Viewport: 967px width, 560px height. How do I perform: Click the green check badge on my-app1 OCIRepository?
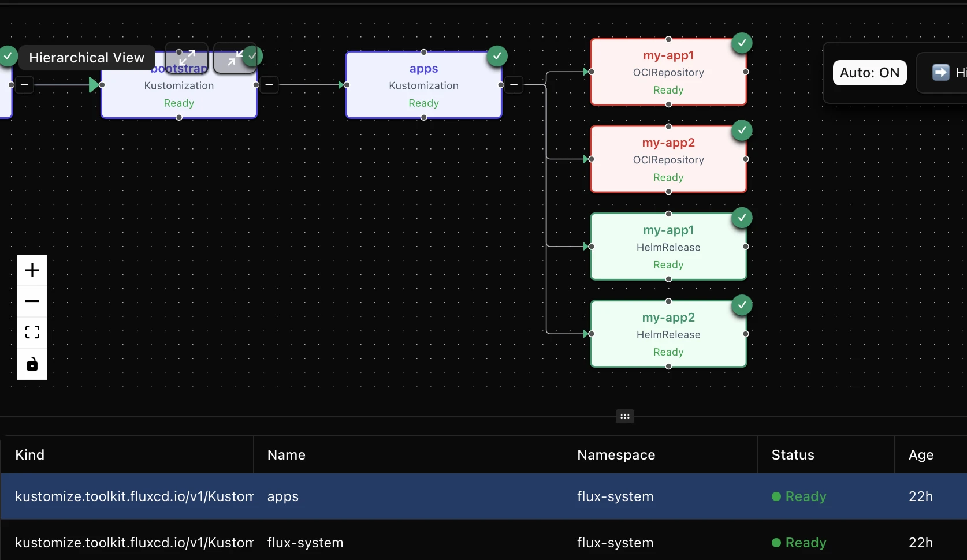tap(742, 43)
